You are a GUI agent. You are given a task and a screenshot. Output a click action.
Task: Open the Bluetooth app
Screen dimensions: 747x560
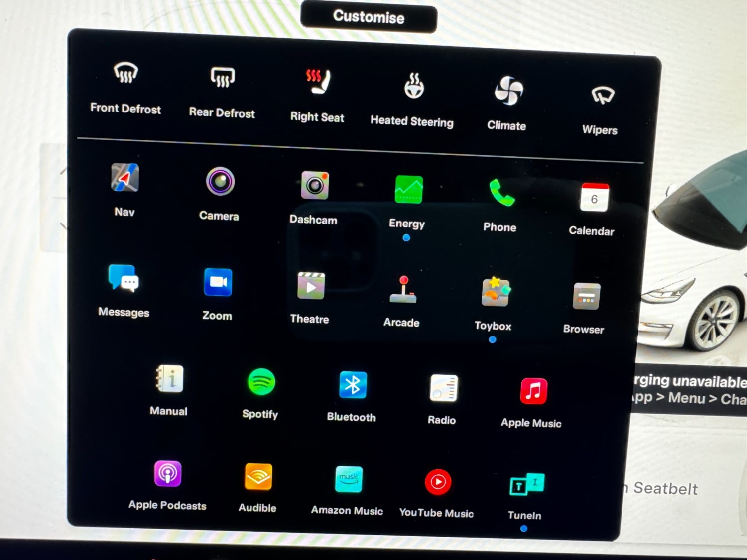353,385
